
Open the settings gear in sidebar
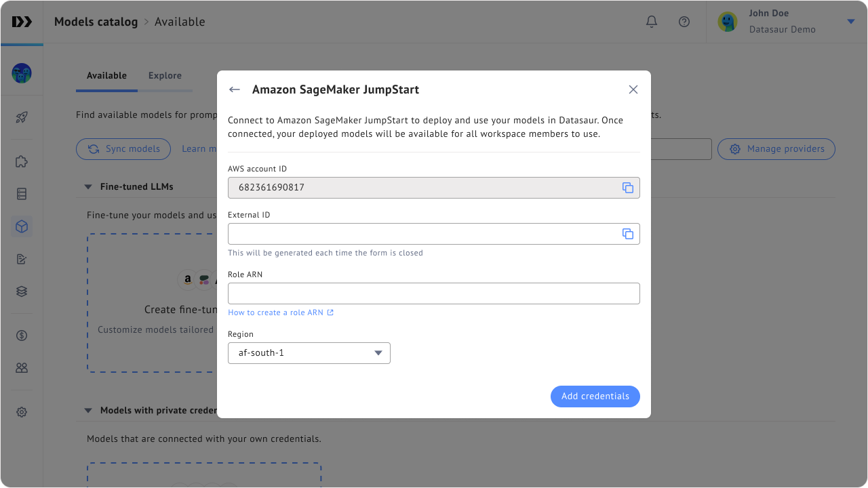pos(22,412)
